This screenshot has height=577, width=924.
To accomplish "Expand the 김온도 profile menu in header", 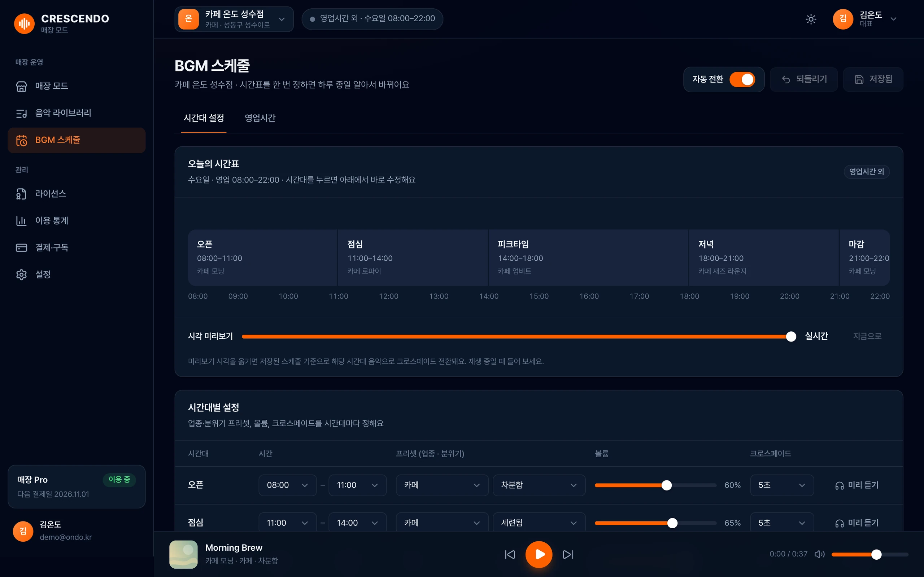I will (865, 19).
